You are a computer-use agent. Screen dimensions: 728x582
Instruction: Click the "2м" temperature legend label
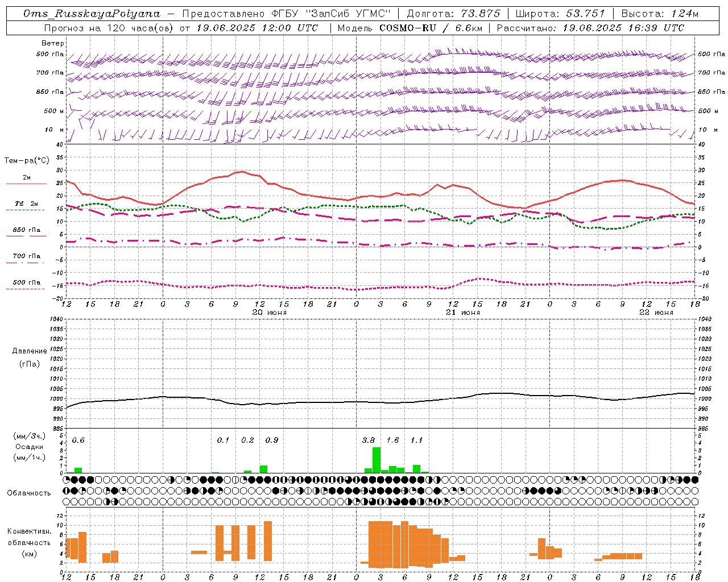click(27, 178)
